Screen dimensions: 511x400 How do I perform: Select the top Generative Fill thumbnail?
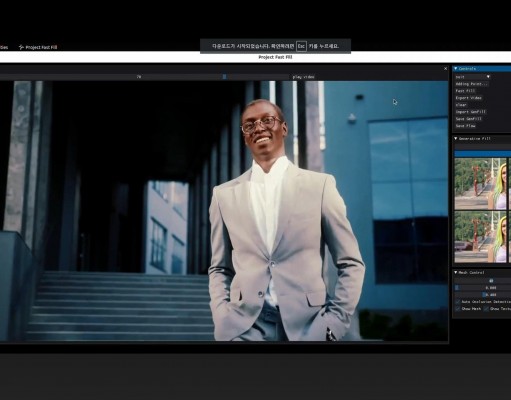coord(480,184)
